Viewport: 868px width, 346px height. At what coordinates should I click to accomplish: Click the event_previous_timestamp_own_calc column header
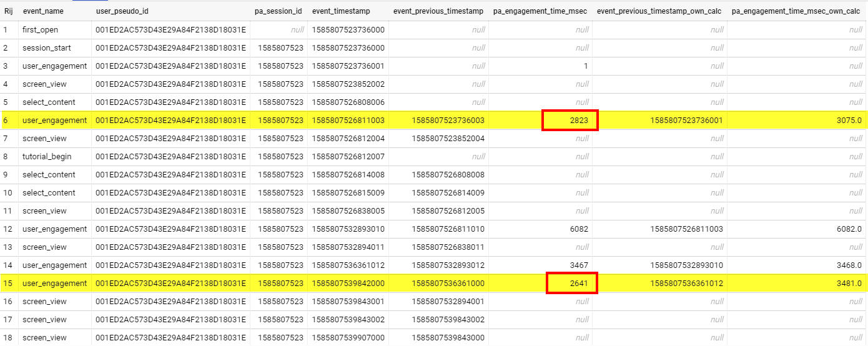pos(660,12)
